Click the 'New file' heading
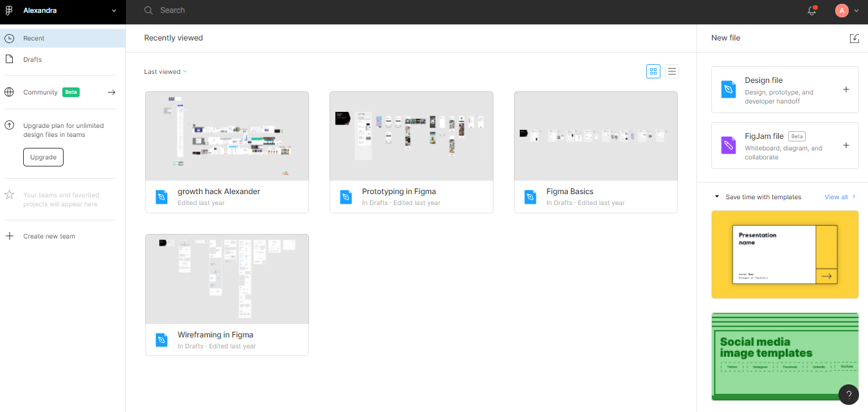Viewport: 868px width, 412px height. [725, 38]
